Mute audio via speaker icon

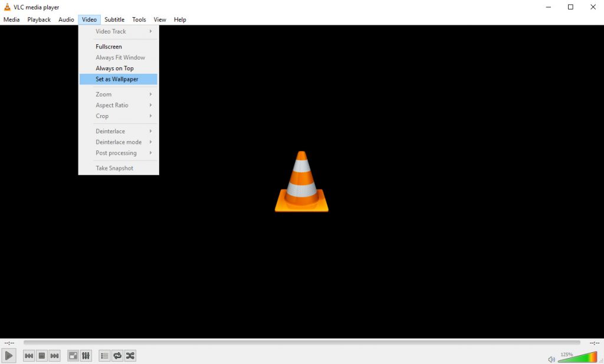[x=552, y=359]
